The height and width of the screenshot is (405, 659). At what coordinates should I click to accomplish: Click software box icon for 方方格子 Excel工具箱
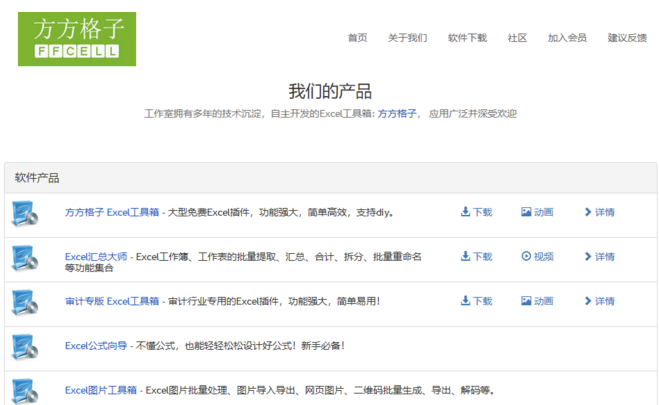(25, 213)
